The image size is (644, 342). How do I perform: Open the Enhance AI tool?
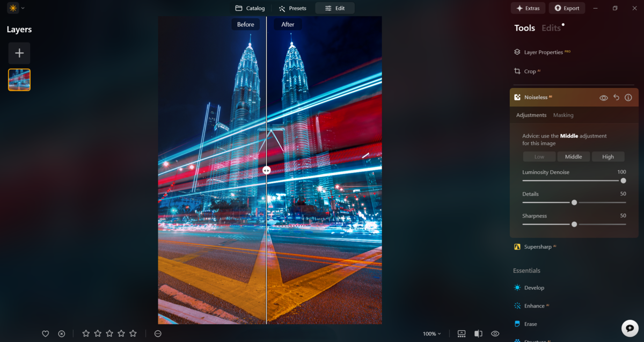(x=533, y=305)
